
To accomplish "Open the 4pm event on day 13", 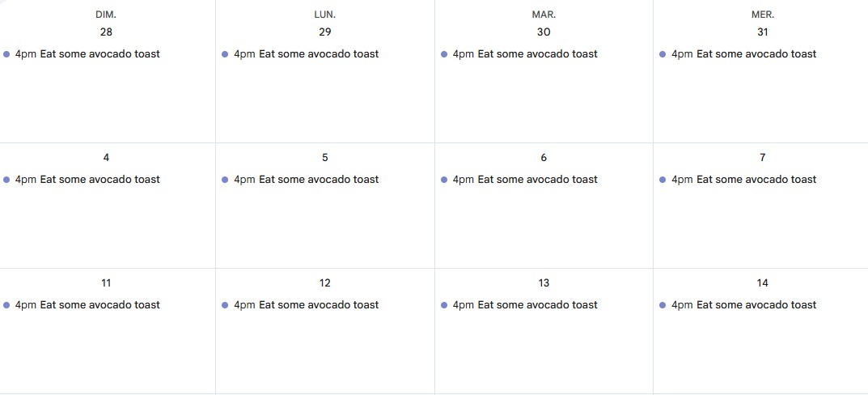I will point(524,305).
